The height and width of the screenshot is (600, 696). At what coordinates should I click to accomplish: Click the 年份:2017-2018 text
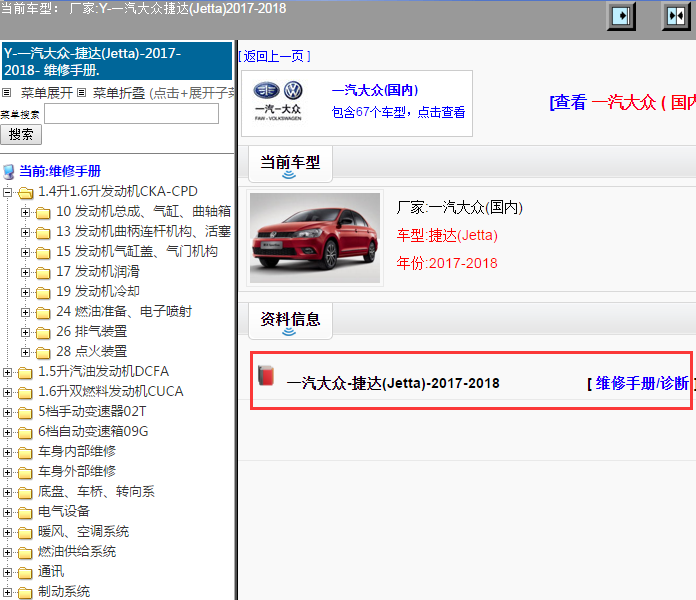click(447, 263)
